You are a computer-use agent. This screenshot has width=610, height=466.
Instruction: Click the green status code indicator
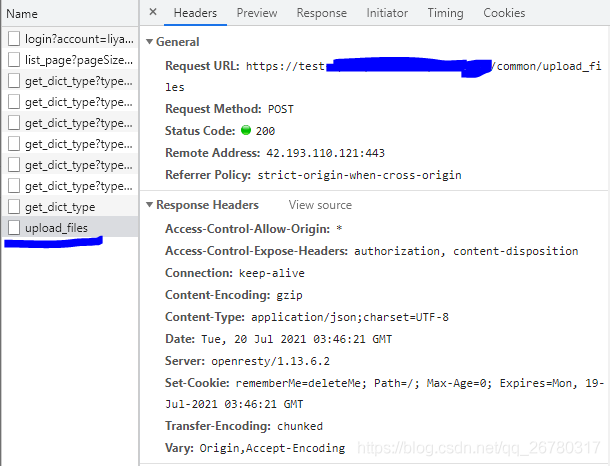(x=246, y=131)
